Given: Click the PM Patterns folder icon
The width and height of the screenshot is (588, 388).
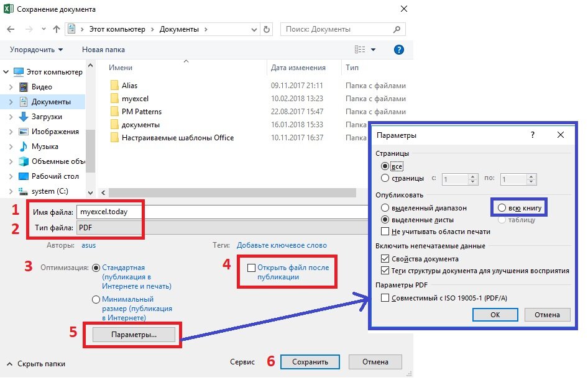Looking at the screenshot, I should pos(114,112).
